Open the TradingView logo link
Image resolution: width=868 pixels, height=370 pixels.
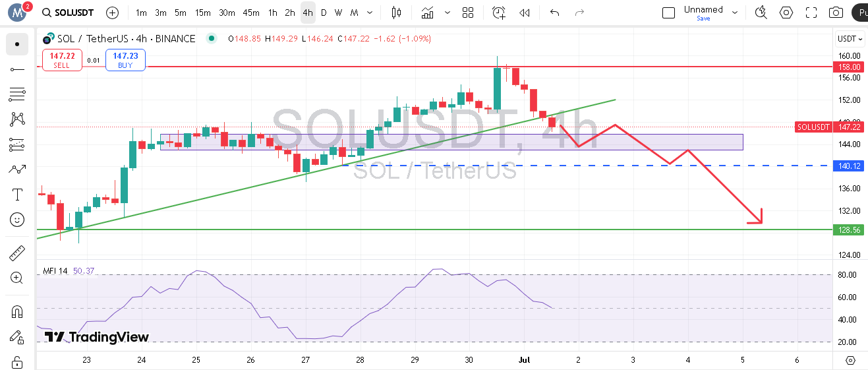tap(97, 337)
